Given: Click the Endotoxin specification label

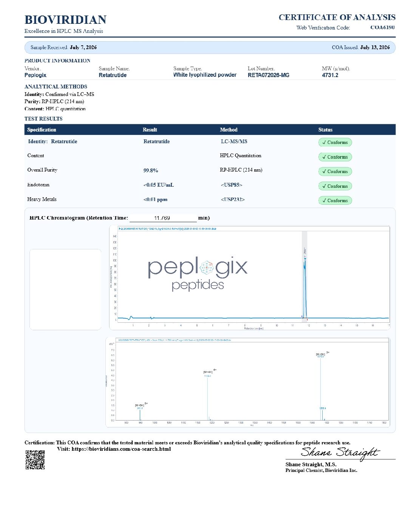Looking at the screenshot, I should pos(38,185).
